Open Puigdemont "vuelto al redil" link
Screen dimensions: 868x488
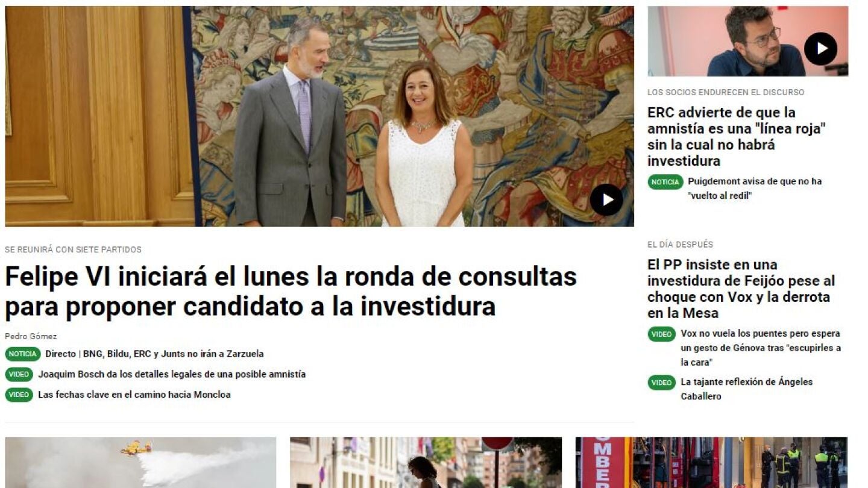[x=755, y=189]
